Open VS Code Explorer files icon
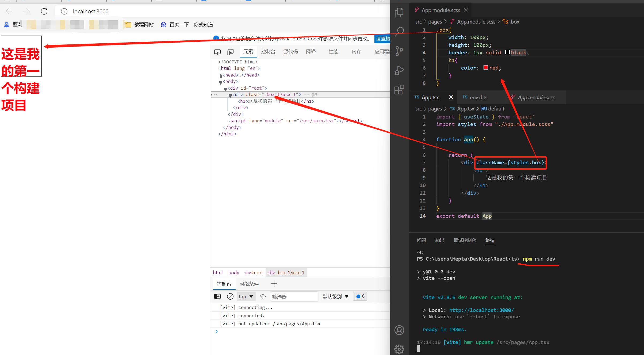This screenshot has width=644, height=355. click(399, 12)
